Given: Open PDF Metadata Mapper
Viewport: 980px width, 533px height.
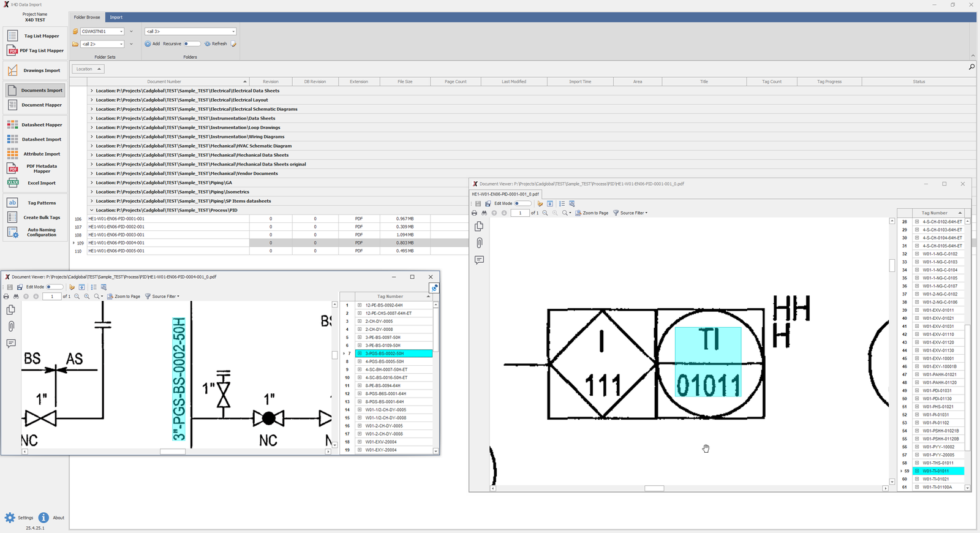Looking at the screenshot, I should point(35,168).
